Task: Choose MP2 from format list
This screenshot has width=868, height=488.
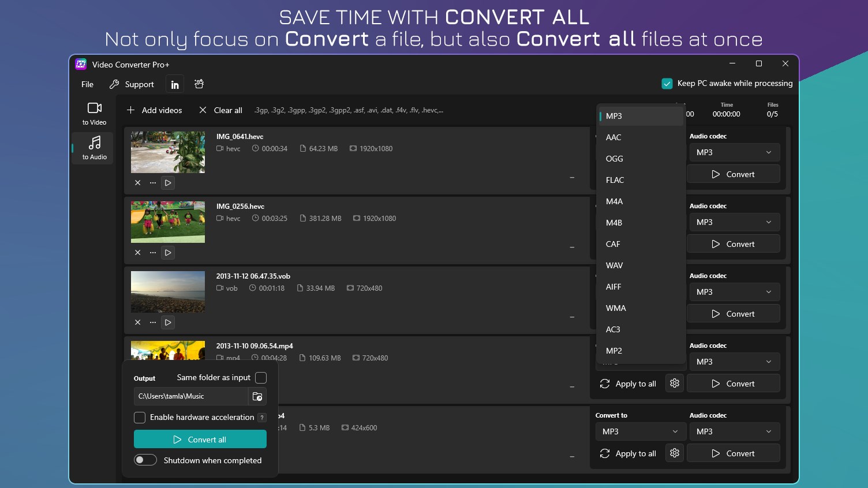Action: [641, 351]
